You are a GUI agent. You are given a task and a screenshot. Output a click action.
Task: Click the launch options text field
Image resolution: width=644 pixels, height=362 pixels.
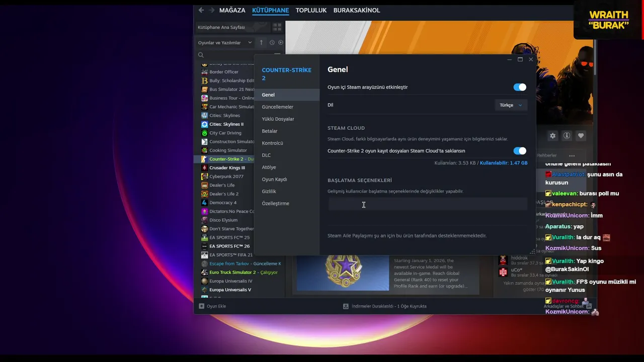[428, 204]
